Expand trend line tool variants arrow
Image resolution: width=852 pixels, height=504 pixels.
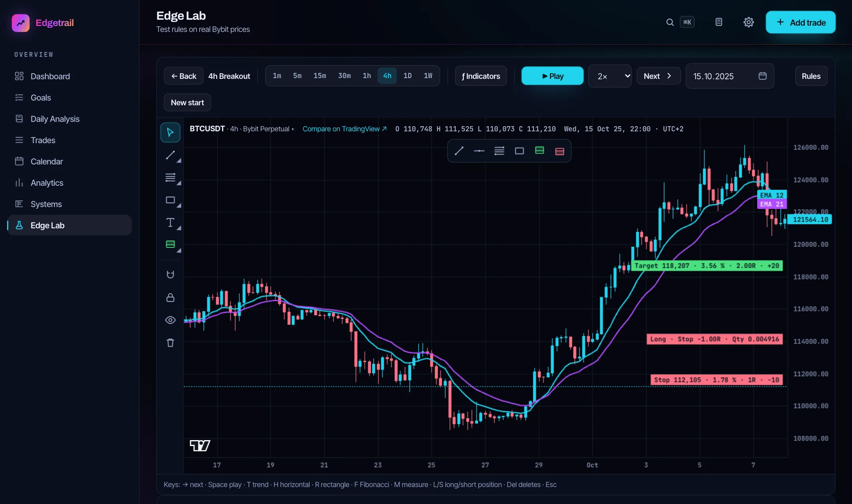click(x=179, y=161)
